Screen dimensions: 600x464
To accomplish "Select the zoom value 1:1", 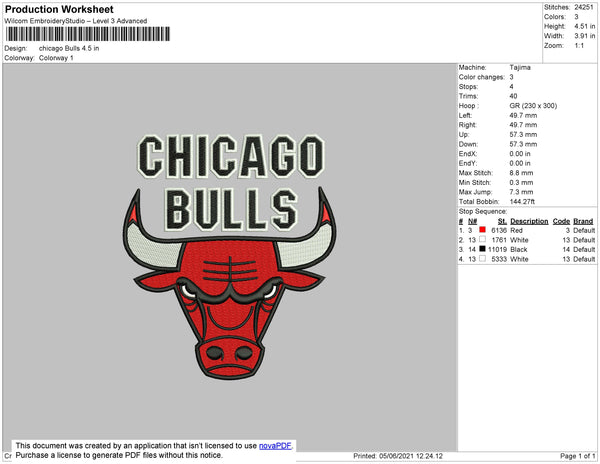I will (579, 46).
